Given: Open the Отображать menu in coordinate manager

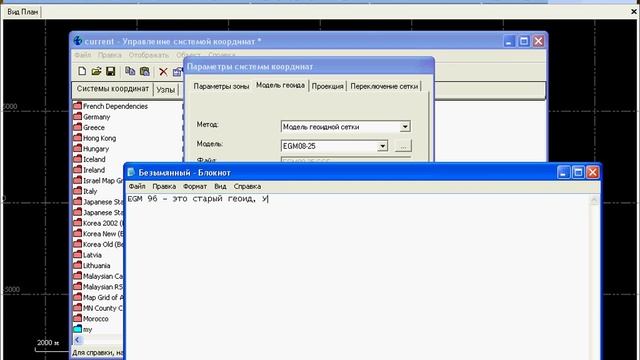Looking at the screenshot, I should click(x=149, y=55).
